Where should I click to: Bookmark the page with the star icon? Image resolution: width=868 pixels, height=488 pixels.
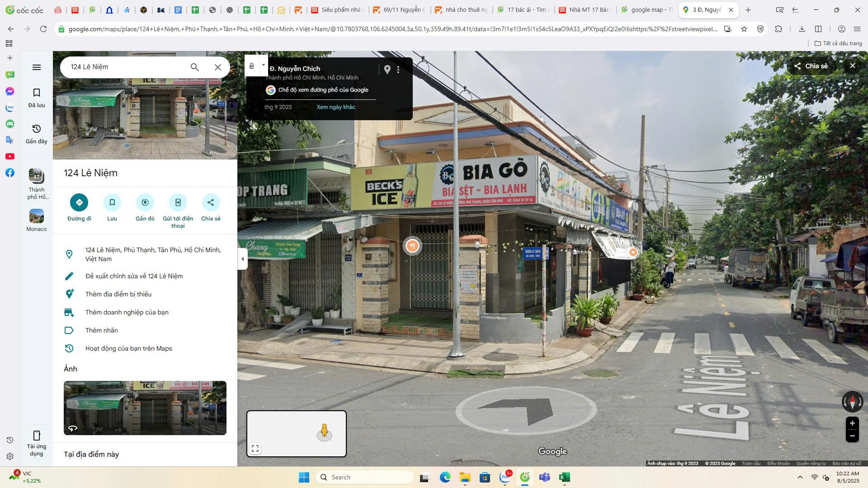pos(744,29)
